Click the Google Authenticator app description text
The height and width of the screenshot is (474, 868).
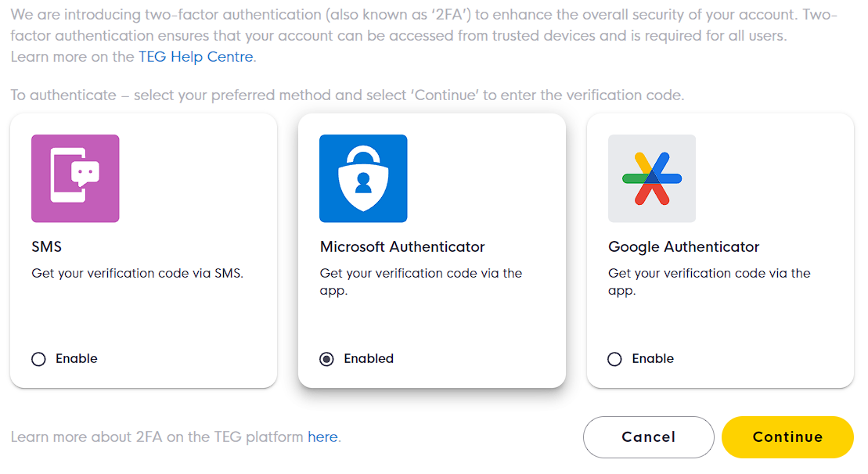click(x=709, y=282)
